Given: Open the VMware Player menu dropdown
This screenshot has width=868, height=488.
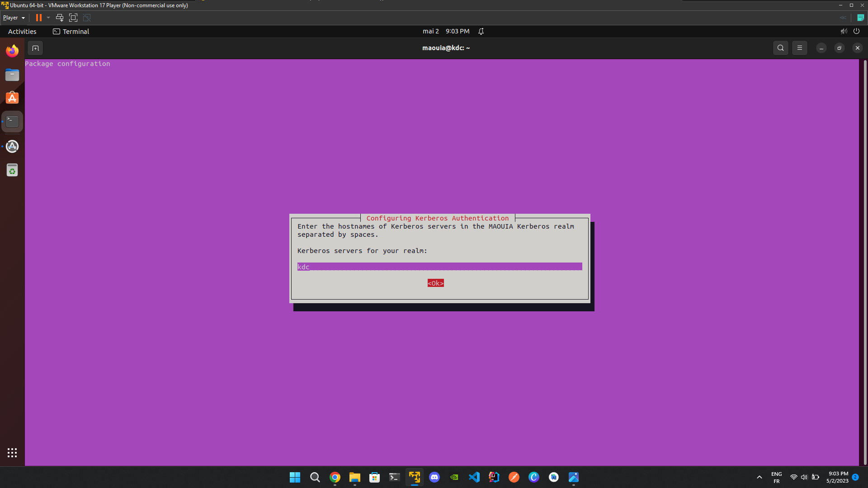Looking at the screenshot, I should 14,18.
